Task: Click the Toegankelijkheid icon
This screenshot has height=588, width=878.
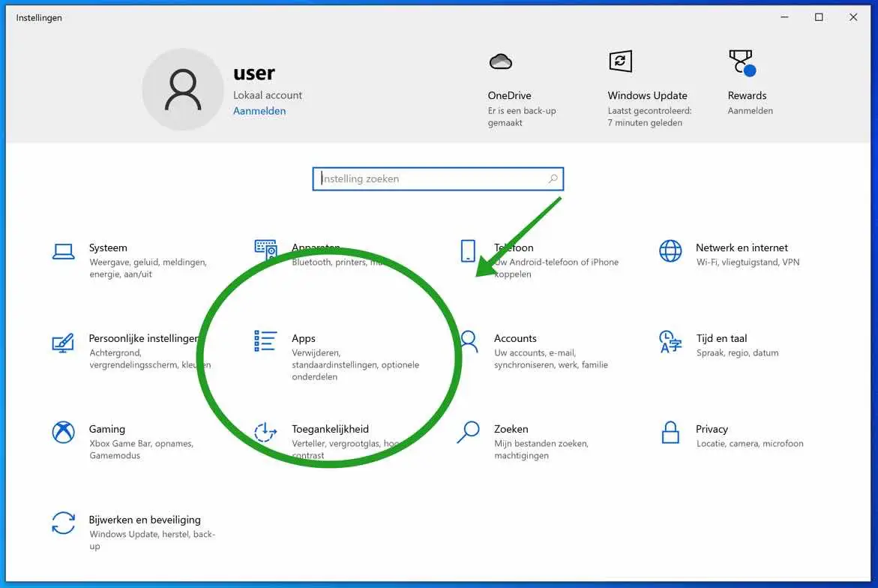Action: [265, 432]
